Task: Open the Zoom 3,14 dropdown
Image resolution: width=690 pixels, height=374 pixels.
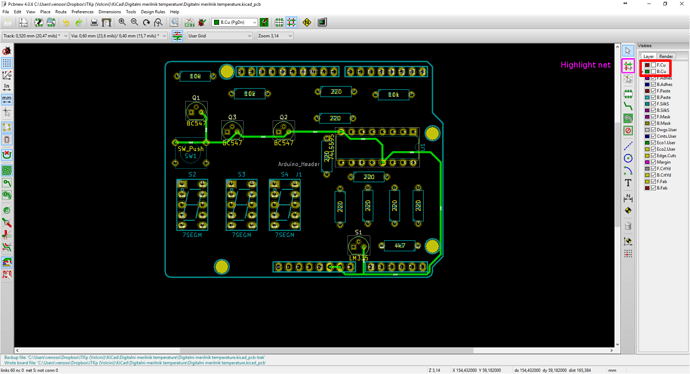Action: click(x=275, y=36)
